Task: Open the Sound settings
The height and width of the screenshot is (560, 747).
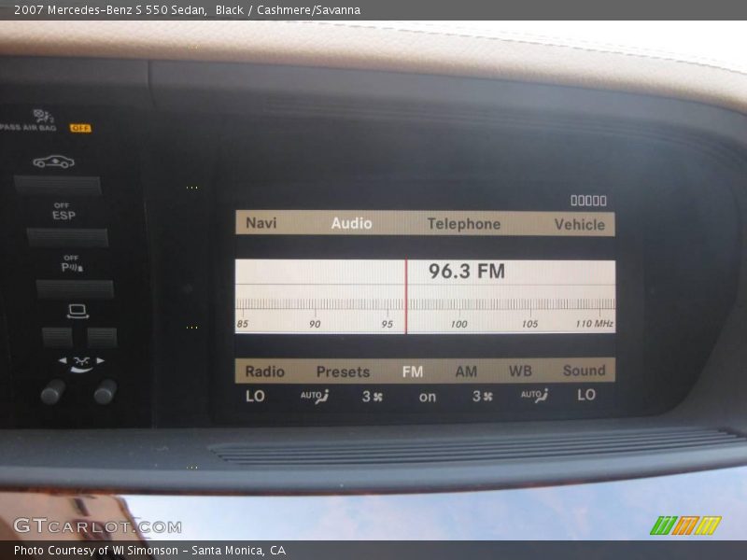Action: click(x=585, y=371)
